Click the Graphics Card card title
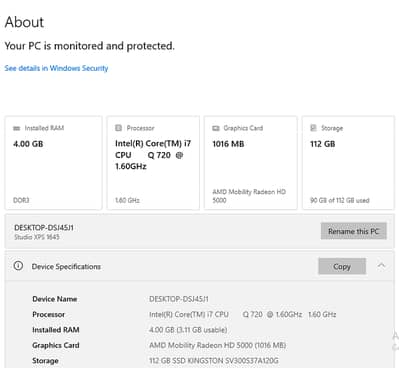The height and width of the screenshot is (368, 399). click(x=243, y=128)
